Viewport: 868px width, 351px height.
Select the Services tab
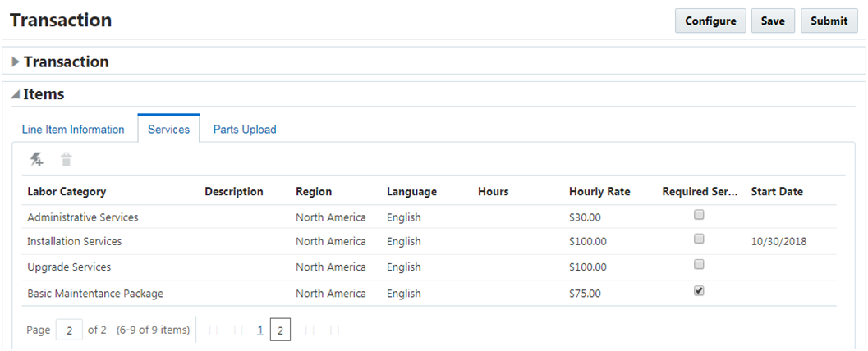[168, 130]
